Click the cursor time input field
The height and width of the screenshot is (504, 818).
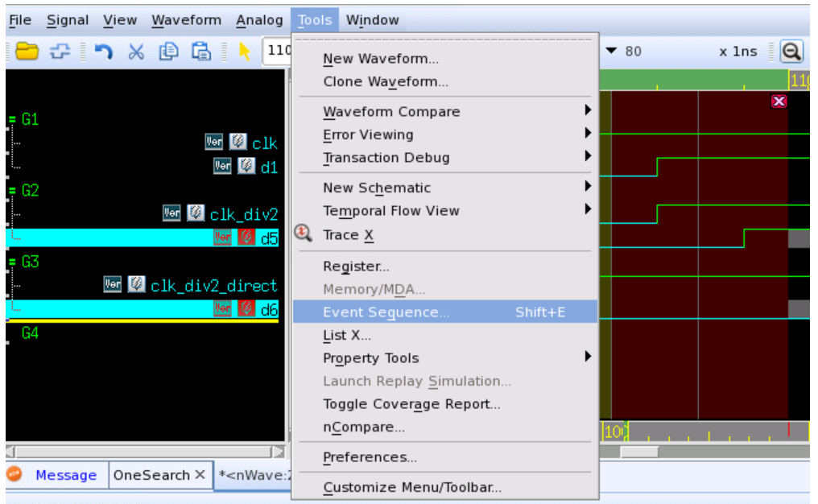coord(277,51)
